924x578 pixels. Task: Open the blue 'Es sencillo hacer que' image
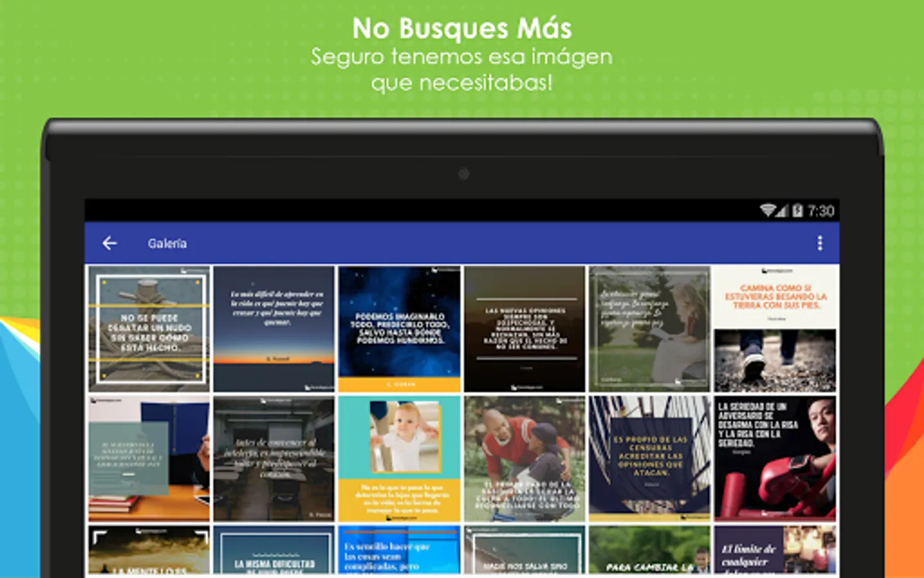(x=399, y=550)
